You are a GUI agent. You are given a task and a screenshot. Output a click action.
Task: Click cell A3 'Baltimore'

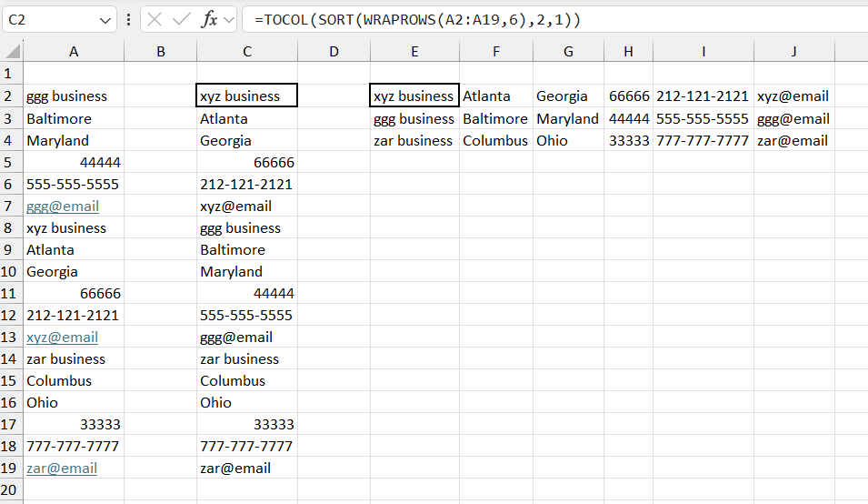point(74,118)
